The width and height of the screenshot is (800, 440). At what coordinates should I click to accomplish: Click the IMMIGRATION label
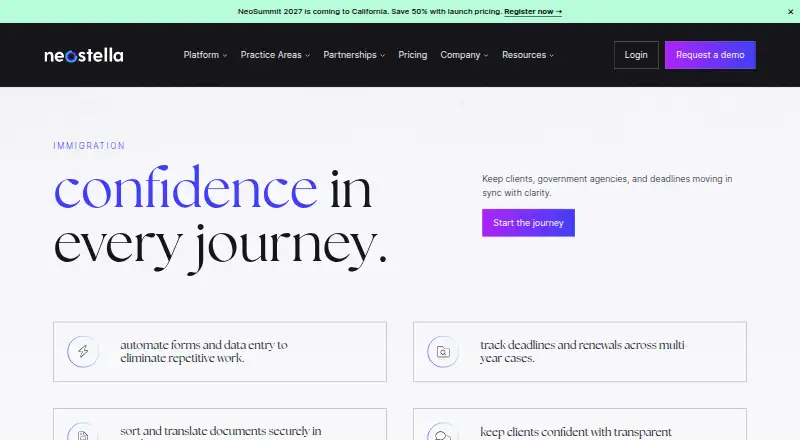(89, 145)
